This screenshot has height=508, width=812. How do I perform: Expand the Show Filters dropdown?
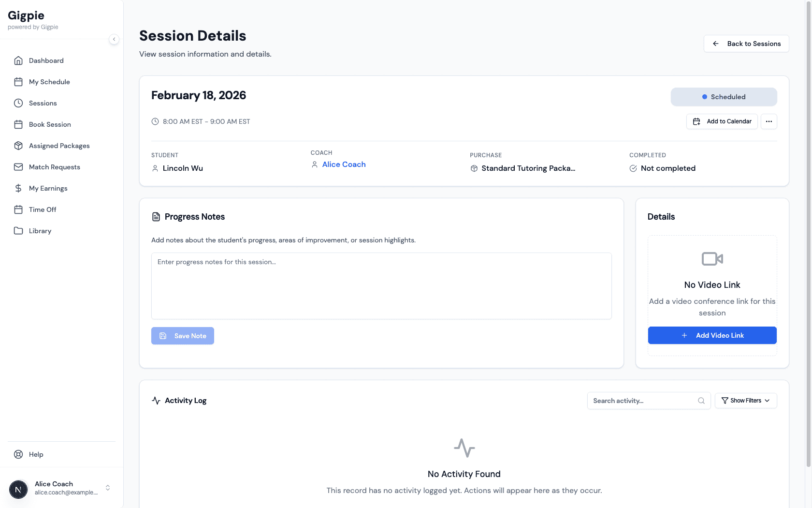[x=745, y=401]
